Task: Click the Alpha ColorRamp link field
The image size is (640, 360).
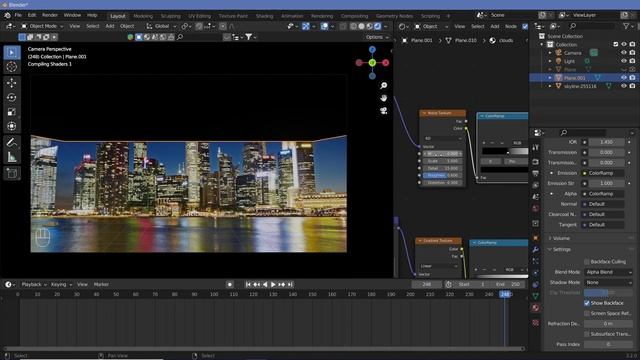Action: tap(603, 194)
